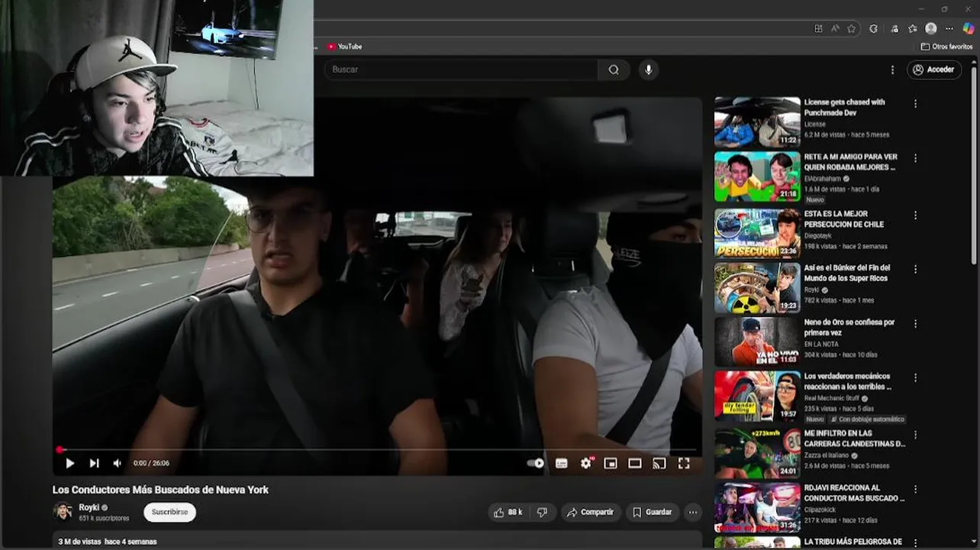Open Edge split screen apps icon
The image size is (980, 550).
coord(818,28)
